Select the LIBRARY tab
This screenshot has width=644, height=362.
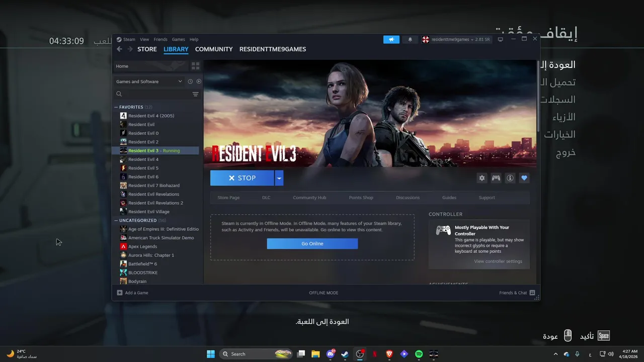coord(176,49)
